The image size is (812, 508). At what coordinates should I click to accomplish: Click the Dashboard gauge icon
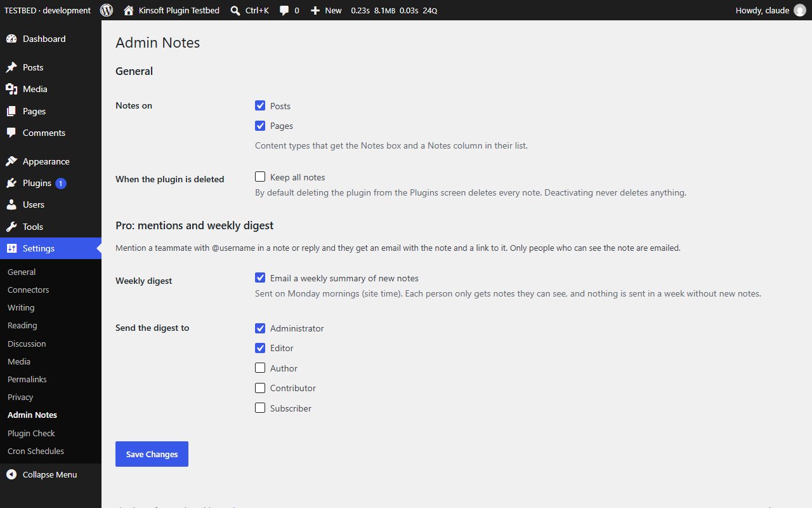click(11, 39)
